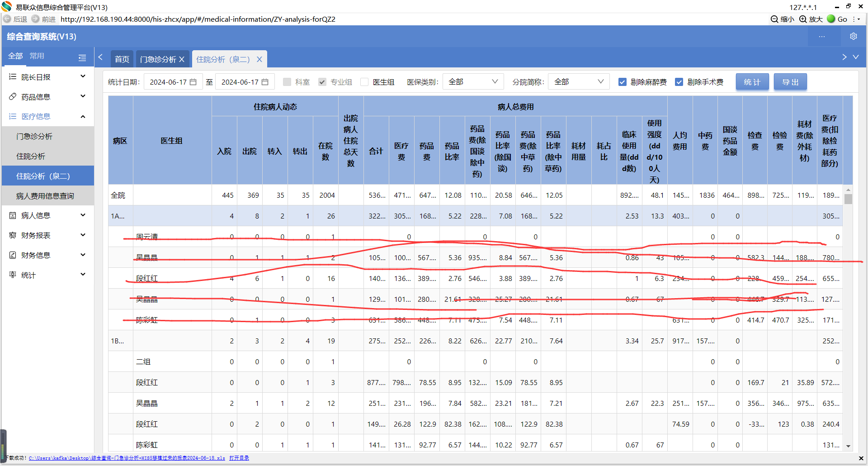
Task: Click the 易联众 app logo in title bar
Action: [x=7, y=7]
